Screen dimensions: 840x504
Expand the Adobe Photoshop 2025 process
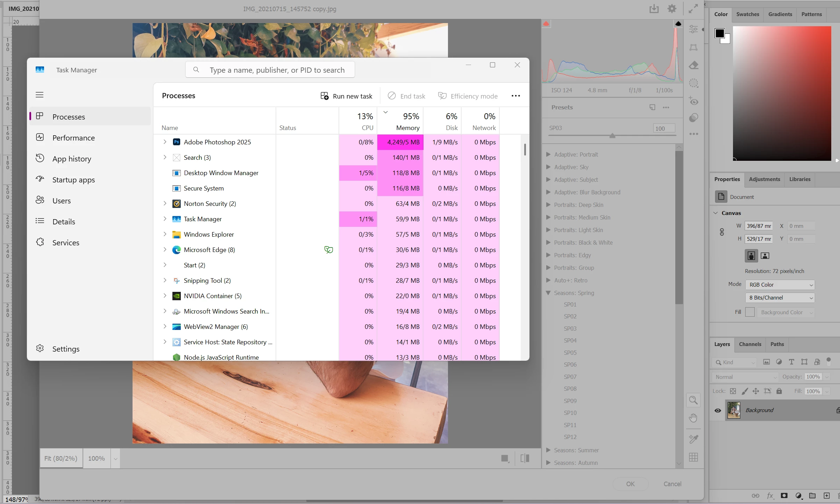[x=165, y=142]
